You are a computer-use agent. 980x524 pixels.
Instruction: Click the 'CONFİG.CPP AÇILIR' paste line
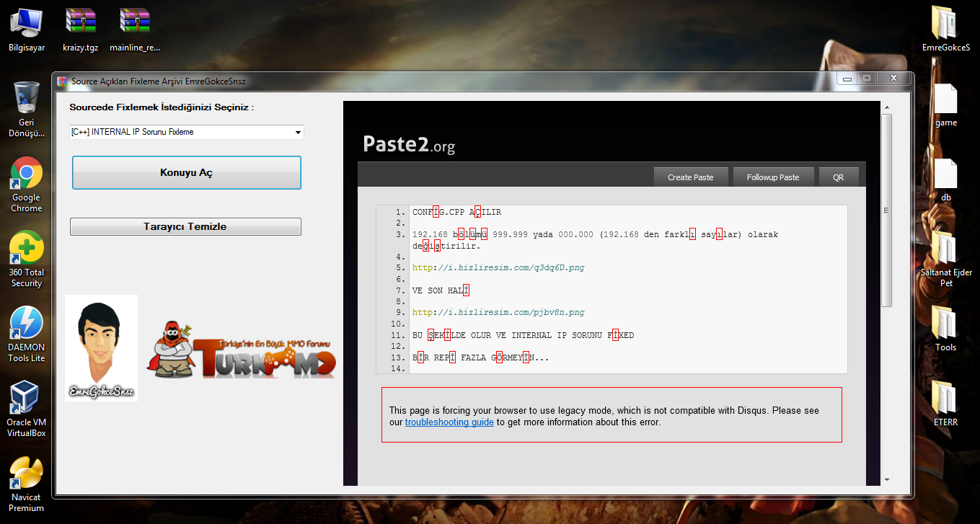tap(456, 213)
